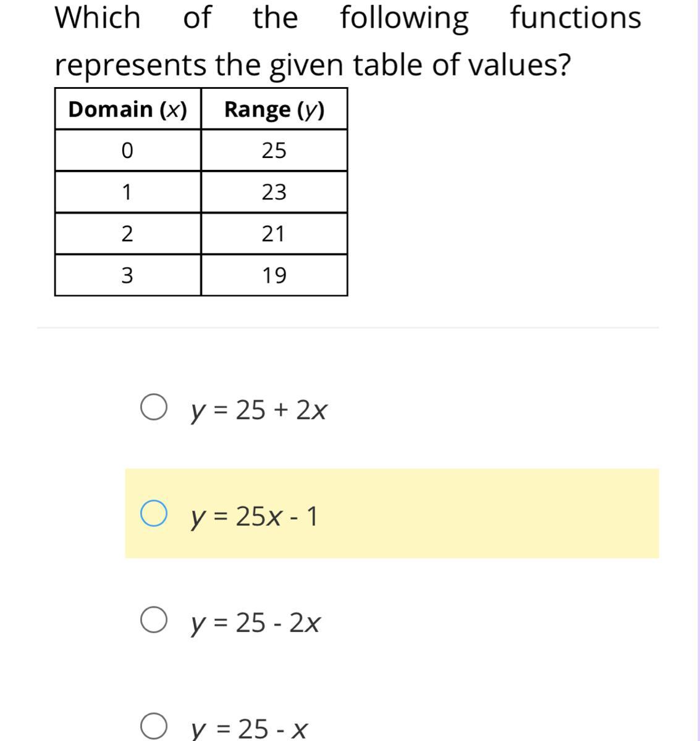
Task: Pick the radio button for y = 25 - x
Action: click(153, 727)
